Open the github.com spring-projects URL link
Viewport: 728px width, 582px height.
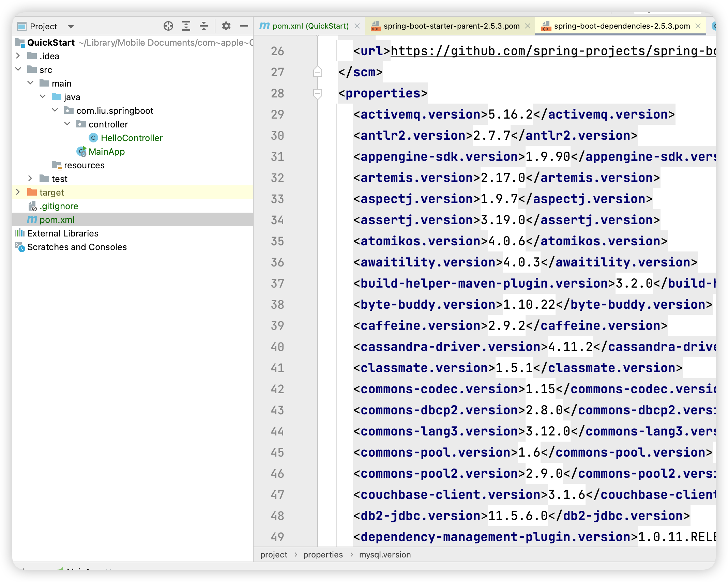[x=553, y=51]
